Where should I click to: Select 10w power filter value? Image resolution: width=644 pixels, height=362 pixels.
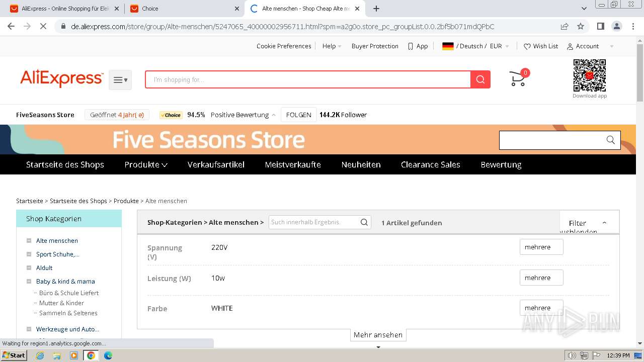[x=218, y=278]
